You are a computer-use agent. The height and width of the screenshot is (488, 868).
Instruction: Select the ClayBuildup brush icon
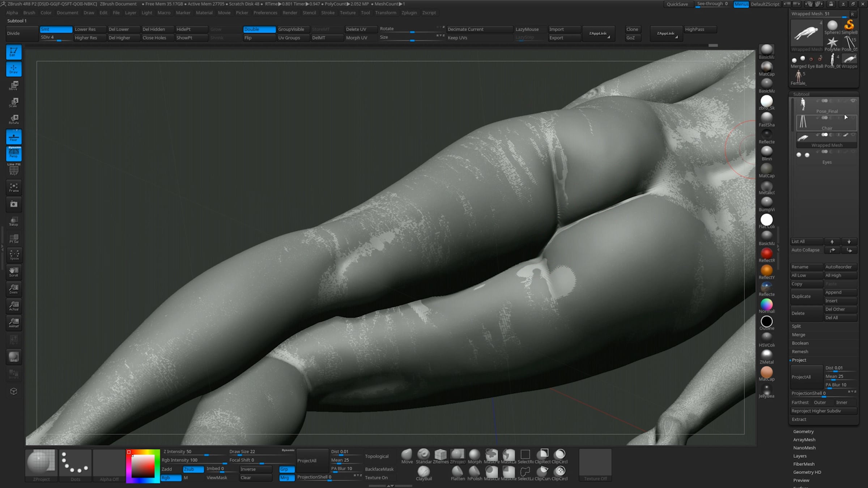424,471
